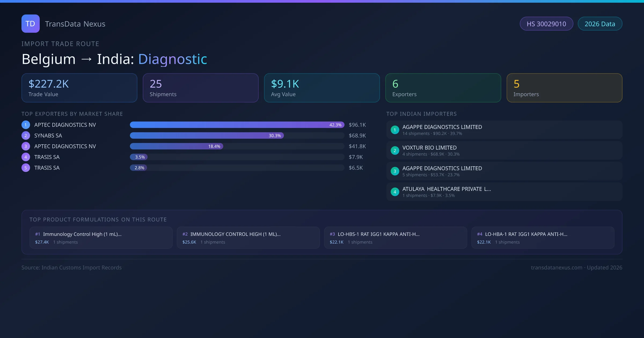Click rank 1 badge beside APTEC DIAGNOSTICS NV
The image size is (644, 338).
click(x=26, y=125)
